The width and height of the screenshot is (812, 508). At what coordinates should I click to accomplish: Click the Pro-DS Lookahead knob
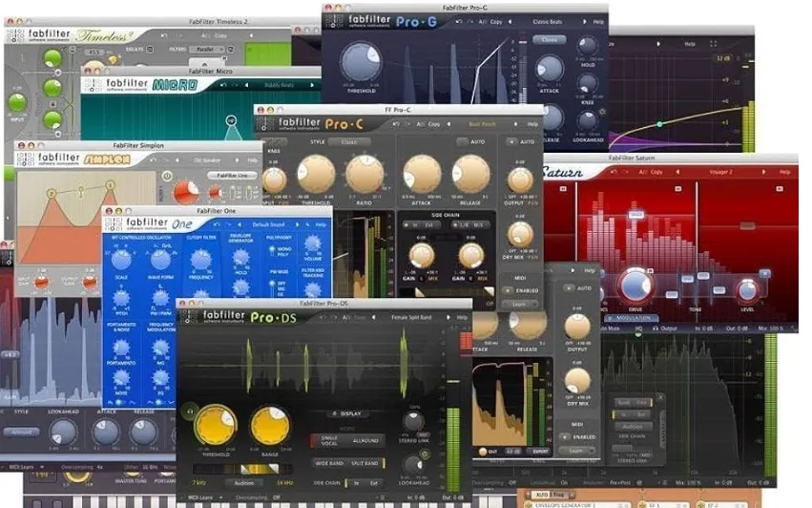pos(413,464)
